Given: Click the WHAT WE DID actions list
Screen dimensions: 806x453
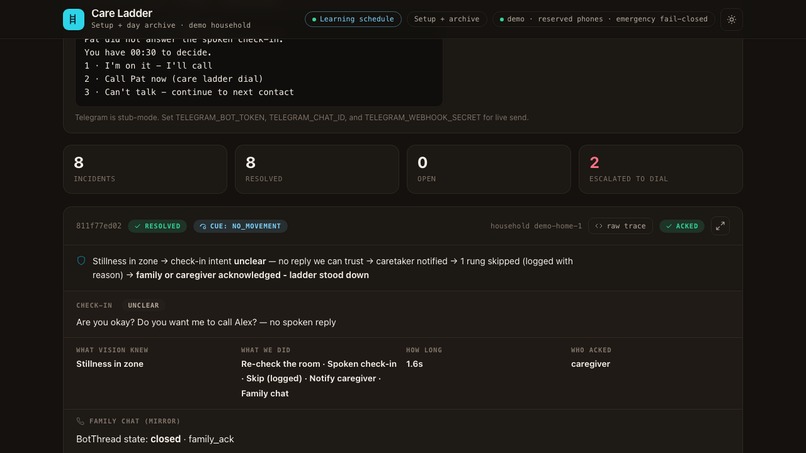Looking at the screenshot, I should click(x=319, y=378).
